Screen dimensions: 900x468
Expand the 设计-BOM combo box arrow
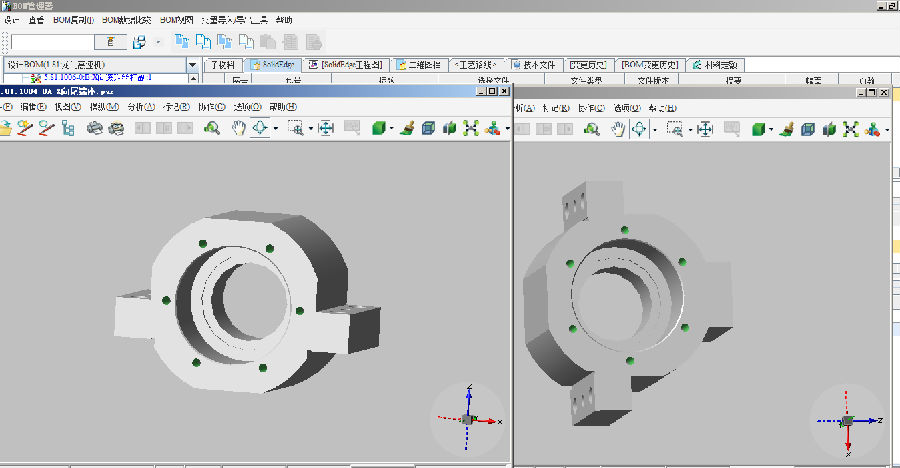point(192,65)
